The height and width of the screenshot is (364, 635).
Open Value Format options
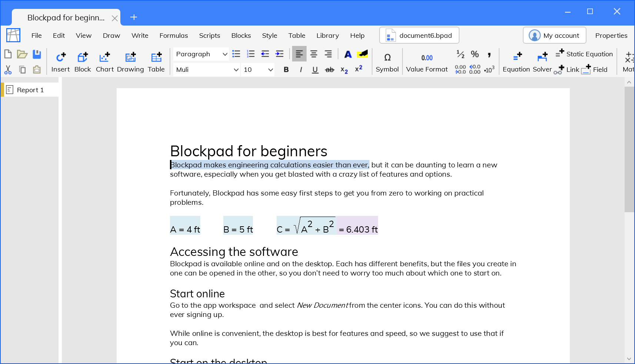pos(427,62)
